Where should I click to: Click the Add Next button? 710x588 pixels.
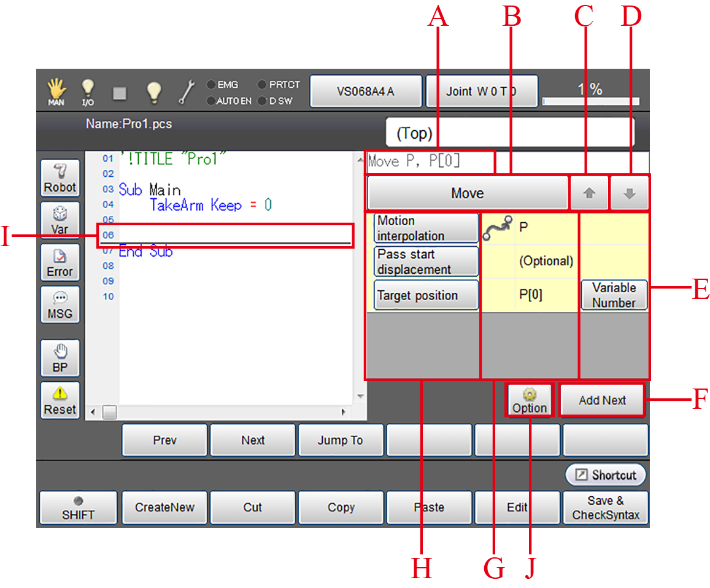click(x=602, y=400)
